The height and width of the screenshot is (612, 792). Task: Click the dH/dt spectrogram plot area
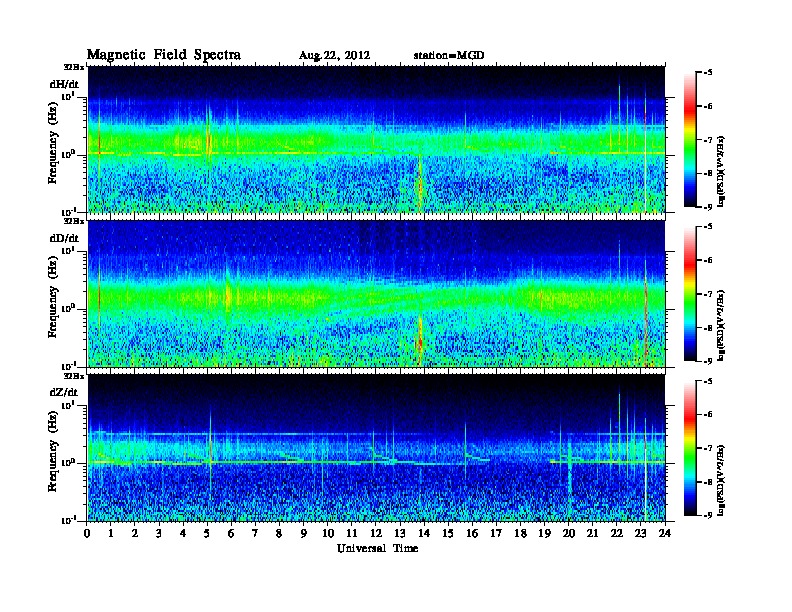(376, 139)
